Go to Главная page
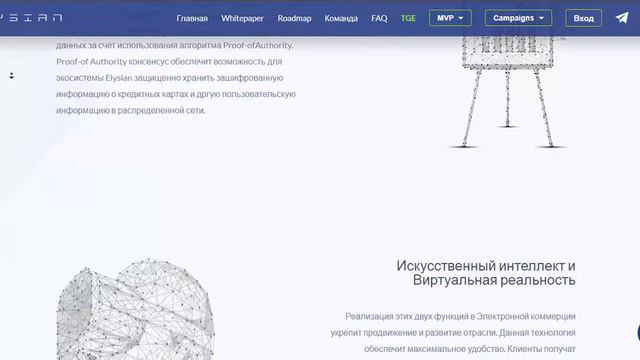 click(x=192, y=18)
